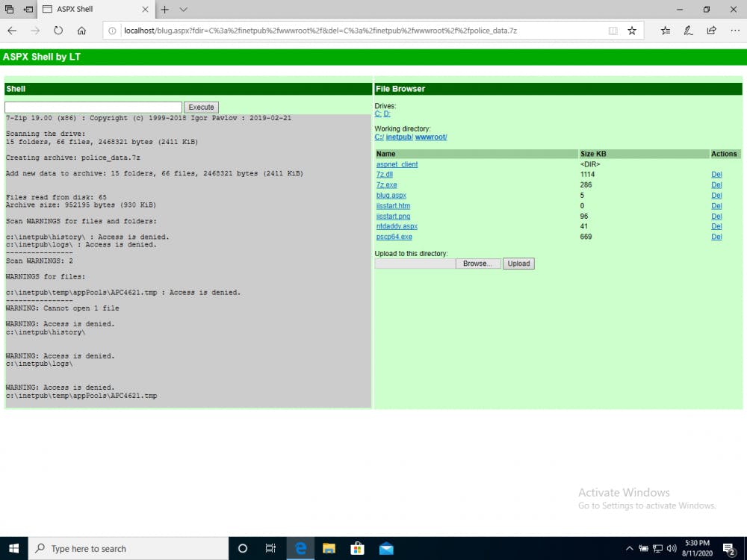The height and width of the screenshot is (560, 747).
Task: Select the Add Notes pen icon
Action: pos(688,31)
